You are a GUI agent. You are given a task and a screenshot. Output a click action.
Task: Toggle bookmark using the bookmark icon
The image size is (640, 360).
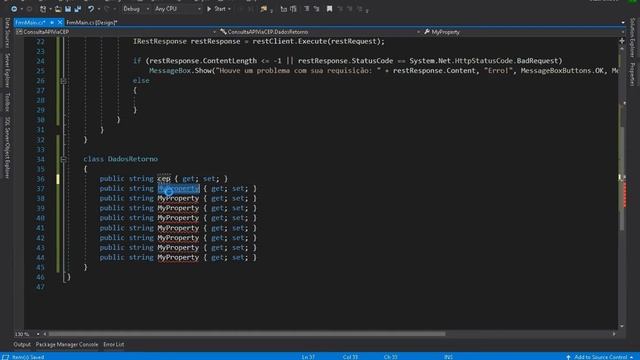[x=329, y=9]
